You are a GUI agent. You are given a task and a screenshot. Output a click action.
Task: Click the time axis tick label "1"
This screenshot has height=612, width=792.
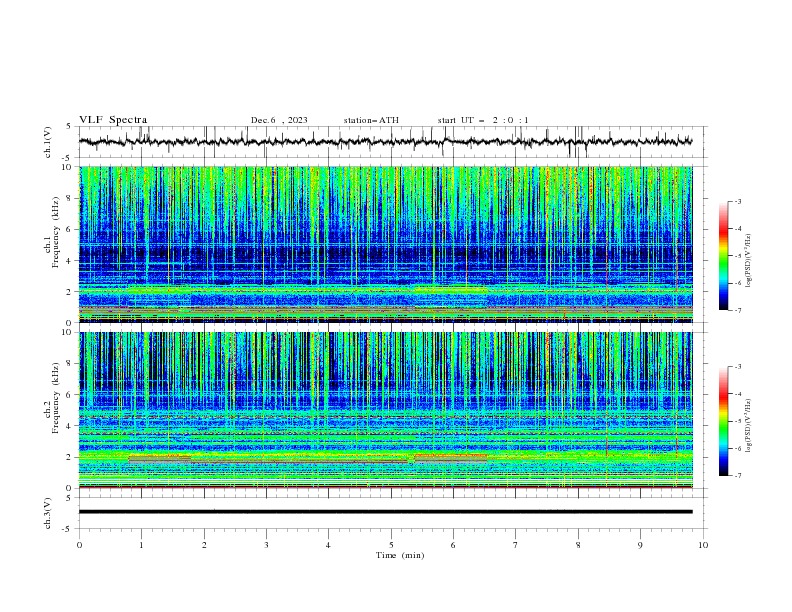pyautogui.click(x=141, y=545)
